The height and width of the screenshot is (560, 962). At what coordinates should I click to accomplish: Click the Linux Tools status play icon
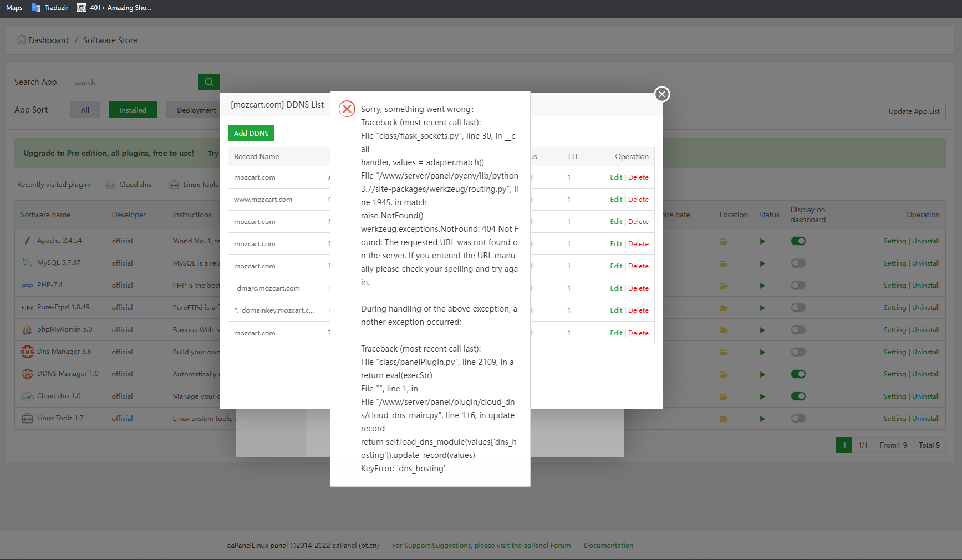(762, 419)
